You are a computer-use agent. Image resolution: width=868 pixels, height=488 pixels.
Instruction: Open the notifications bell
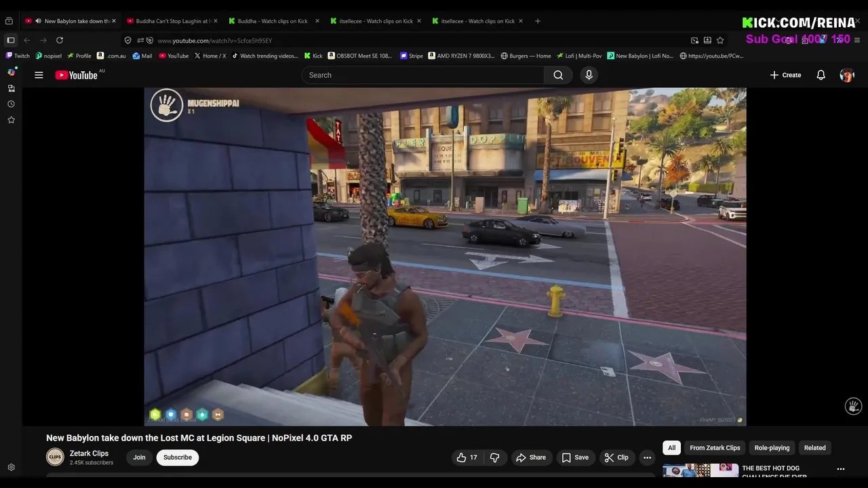click(821, 75)
